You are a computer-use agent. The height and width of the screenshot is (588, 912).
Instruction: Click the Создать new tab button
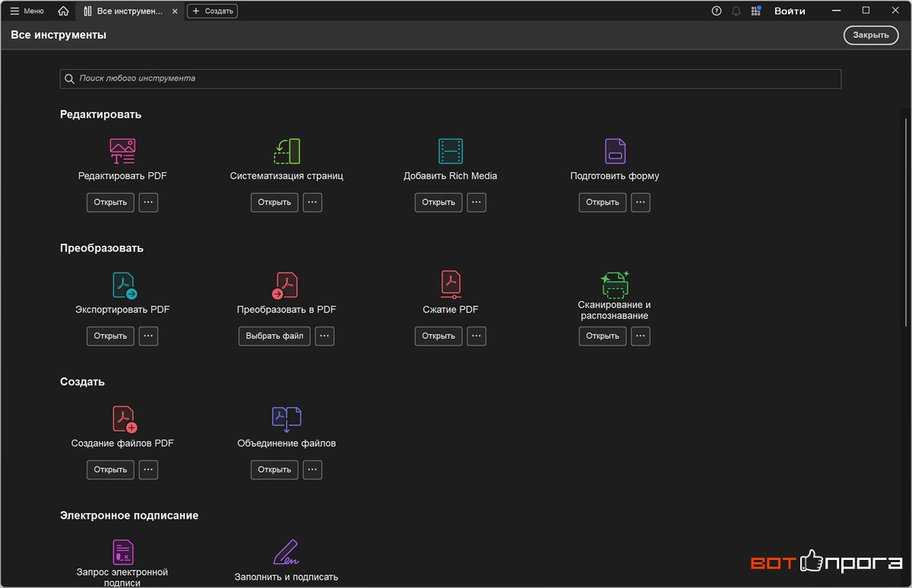point(212,11)
